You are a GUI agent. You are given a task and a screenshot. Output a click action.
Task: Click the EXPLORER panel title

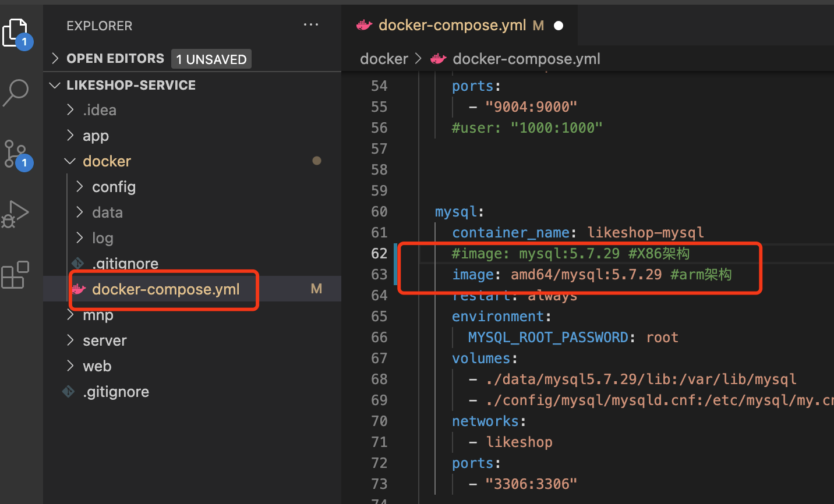coord(99,26)
